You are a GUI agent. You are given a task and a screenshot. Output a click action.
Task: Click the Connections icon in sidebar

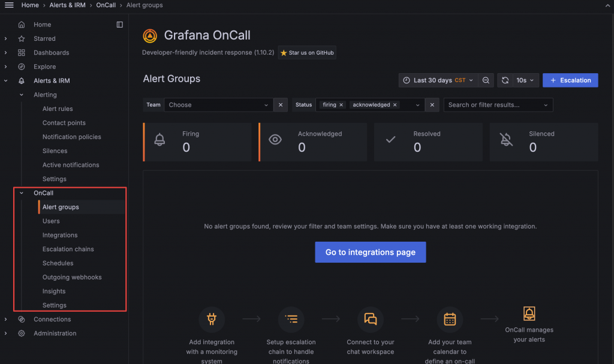22,320
